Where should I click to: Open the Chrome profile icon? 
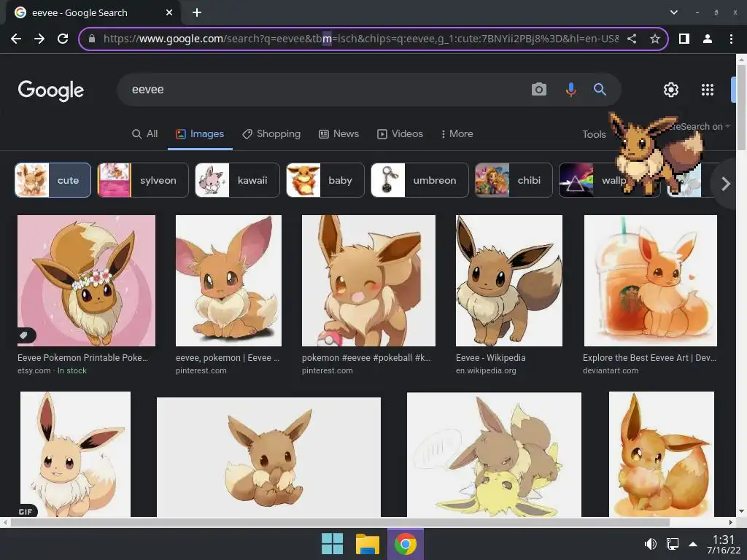point(708,39)
